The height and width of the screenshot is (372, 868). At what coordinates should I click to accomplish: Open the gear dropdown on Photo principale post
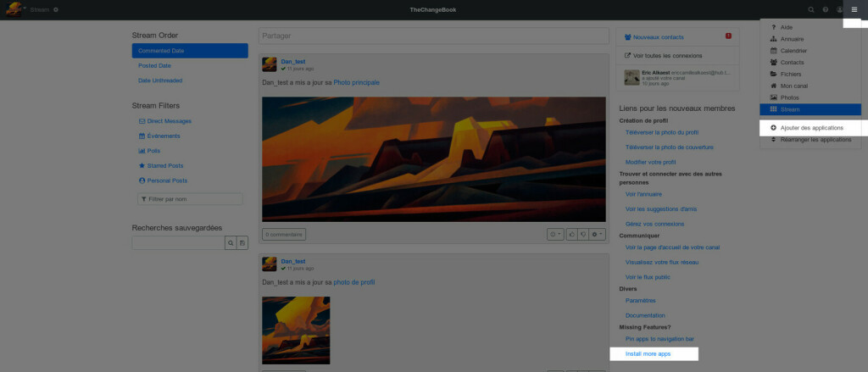coord(598,235)
